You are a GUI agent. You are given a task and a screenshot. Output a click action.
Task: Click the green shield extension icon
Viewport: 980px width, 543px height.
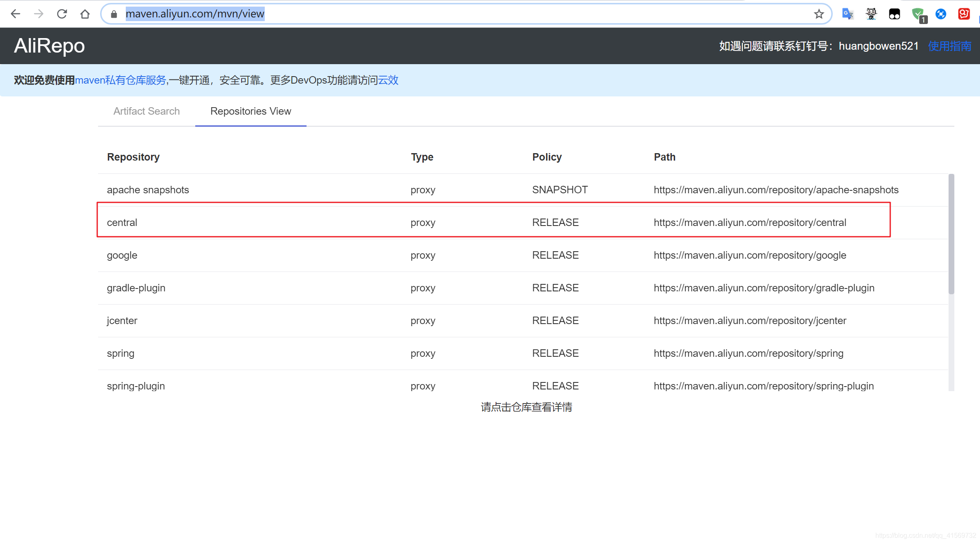coord(918,15)
